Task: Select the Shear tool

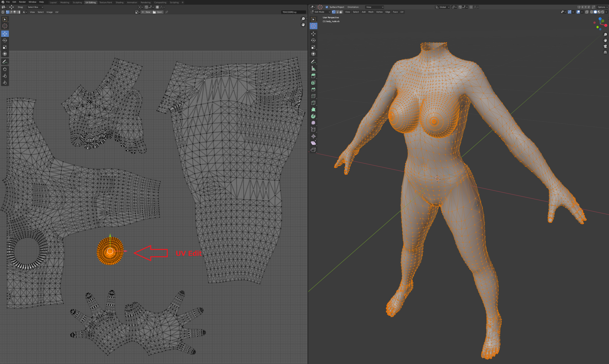Action: point(313,143)
